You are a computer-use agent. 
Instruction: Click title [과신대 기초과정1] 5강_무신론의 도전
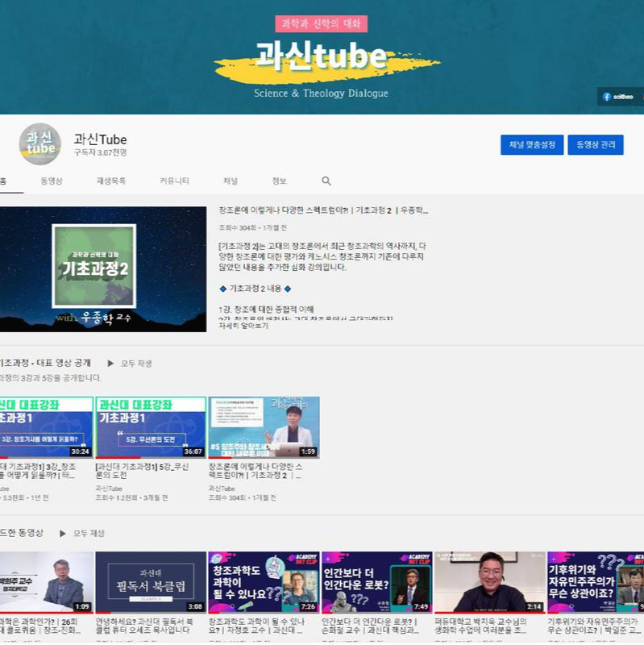pos(143,471)
